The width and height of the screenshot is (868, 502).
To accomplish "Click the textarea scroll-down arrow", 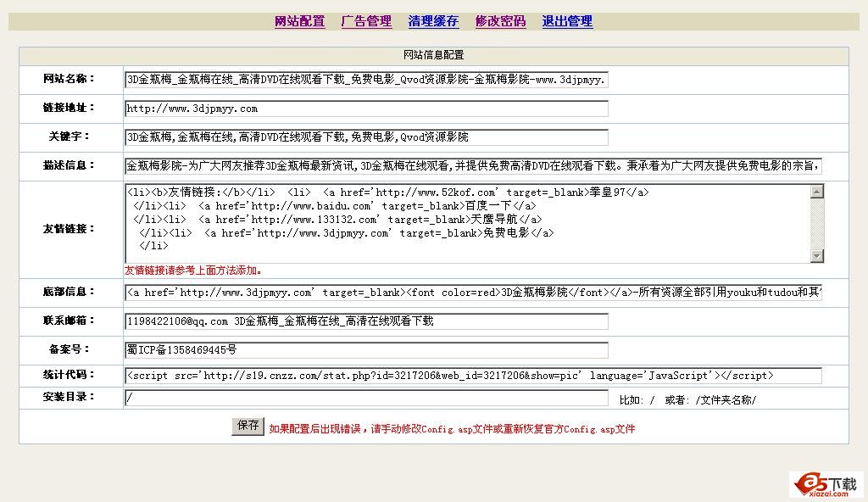I will pyautogui.click(x=817, y=255).
